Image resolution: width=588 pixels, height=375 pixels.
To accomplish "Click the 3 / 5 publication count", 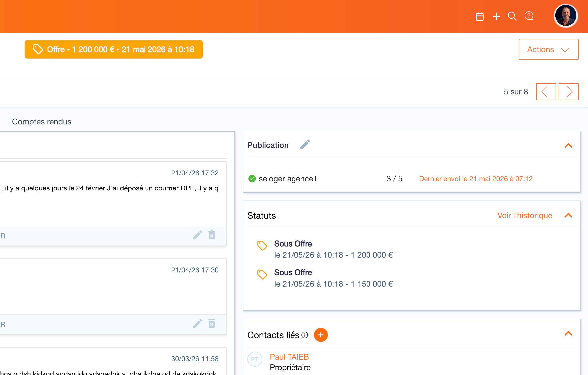I will click(x=394, y=179).
